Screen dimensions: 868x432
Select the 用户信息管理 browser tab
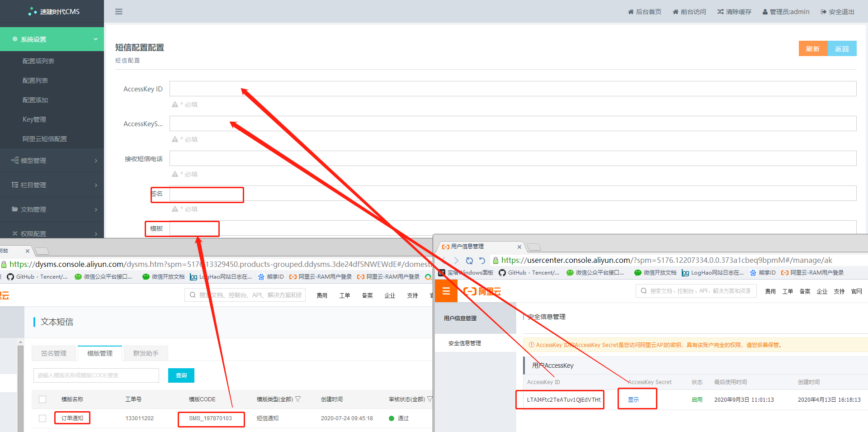479,247
